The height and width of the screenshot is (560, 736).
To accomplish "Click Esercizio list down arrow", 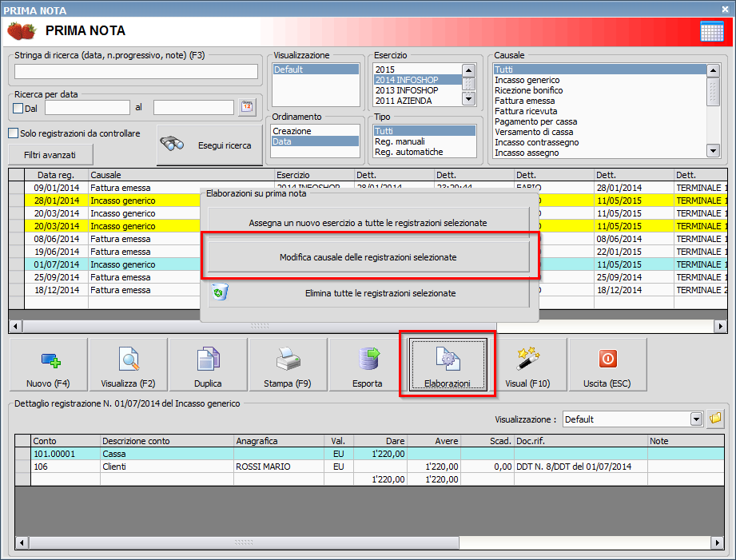I will point(468,99).
